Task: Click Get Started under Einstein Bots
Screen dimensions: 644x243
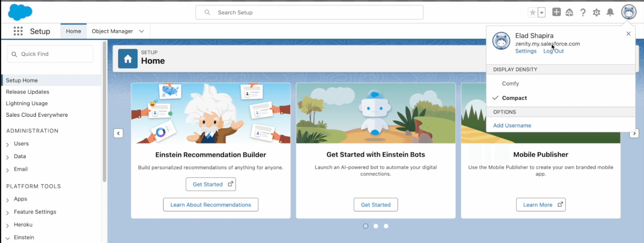Action: [x=376, y=205]
